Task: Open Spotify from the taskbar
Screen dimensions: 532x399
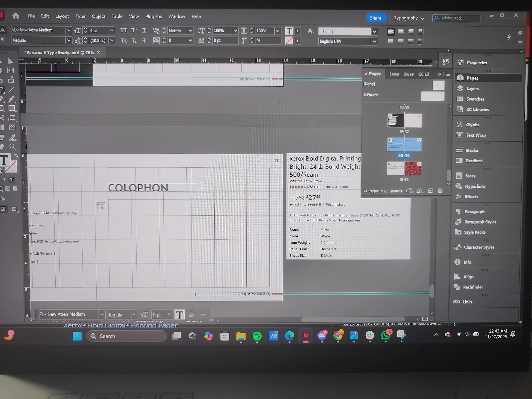Action: coord(257,336)
